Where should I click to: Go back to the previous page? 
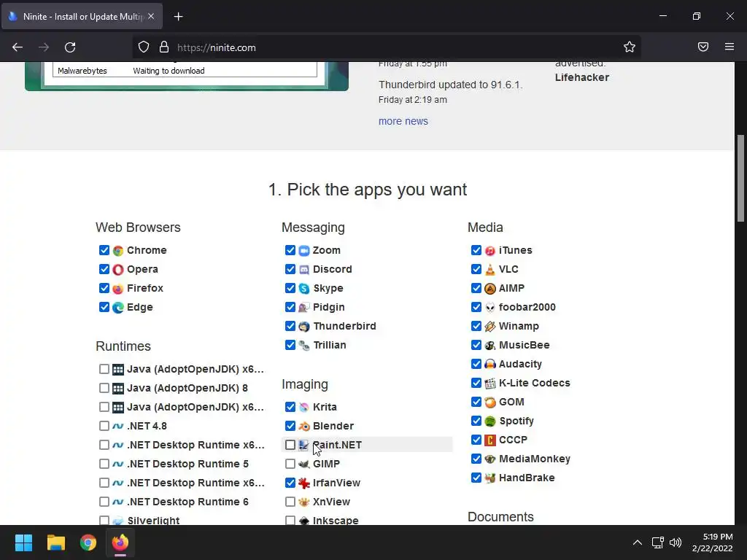[x=18, y=47]
